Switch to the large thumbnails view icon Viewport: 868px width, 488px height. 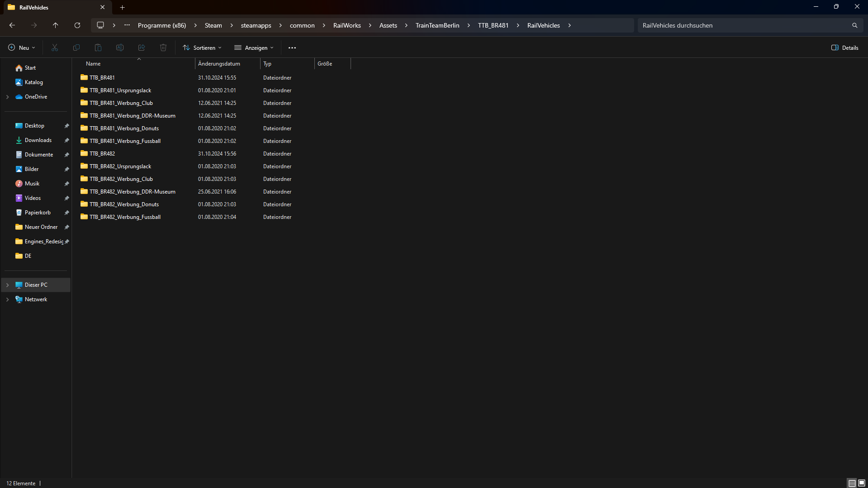862,483
